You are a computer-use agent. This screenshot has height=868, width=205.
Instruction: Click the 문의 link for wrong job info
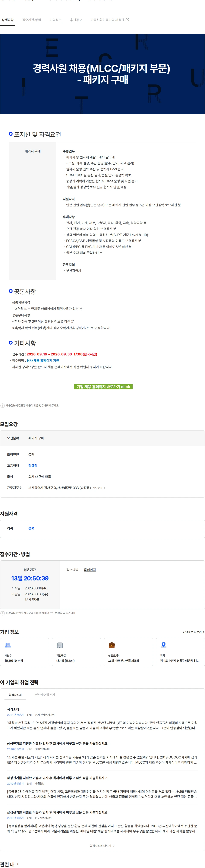coord(47,405)
